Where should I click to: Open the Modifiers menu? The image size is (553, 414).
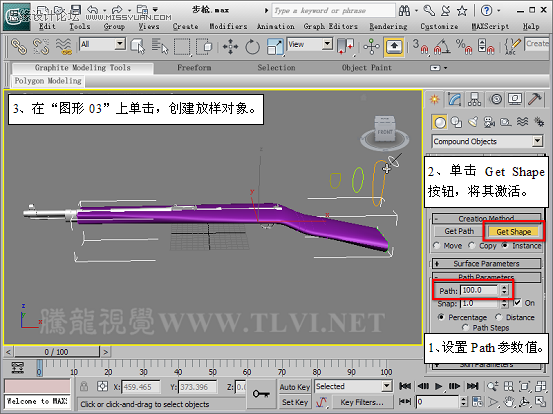tap(228, 26)
